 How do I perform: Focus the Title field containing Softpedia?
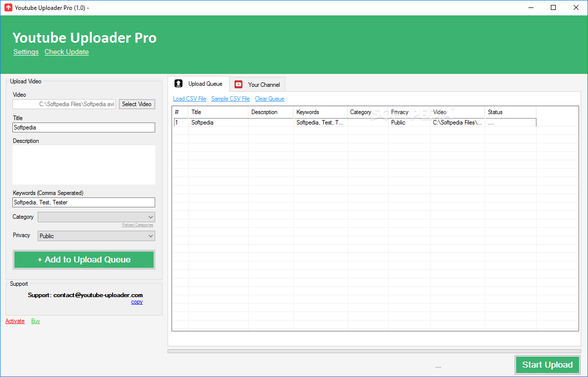click(x=84, y=127)
